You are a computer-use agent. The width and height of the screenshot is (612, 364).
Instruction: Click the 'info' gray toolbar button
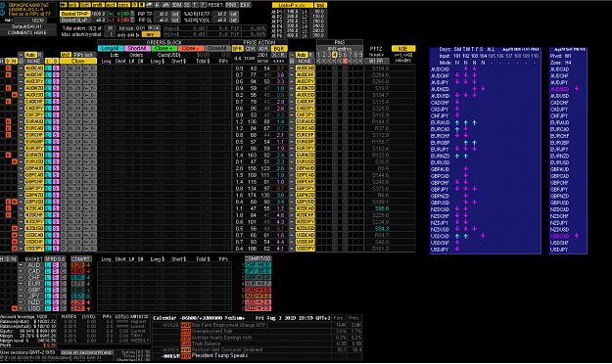click(x=165, y=5)
